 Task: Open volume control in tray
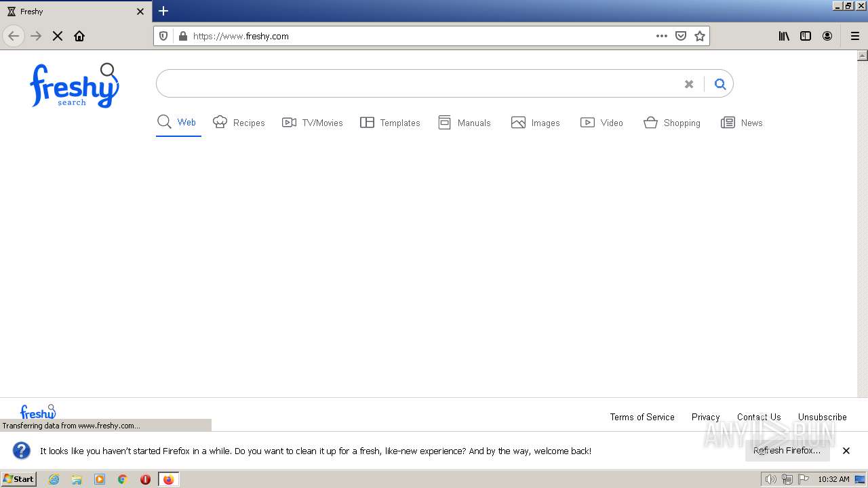770,479
